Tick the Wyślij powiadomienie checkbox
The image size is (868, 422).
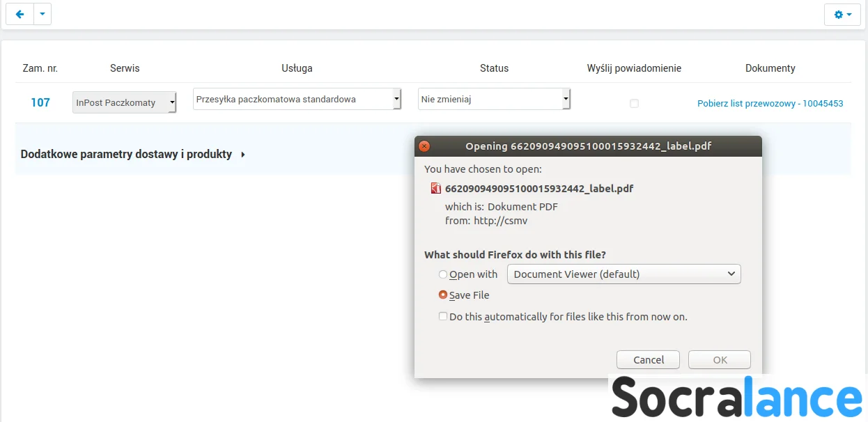634,103
